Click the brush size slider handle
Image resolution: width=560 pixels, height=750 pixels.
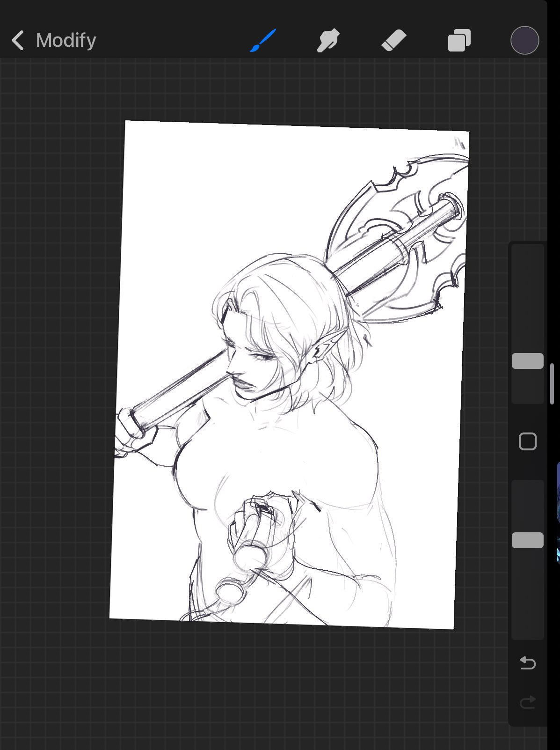527,361
